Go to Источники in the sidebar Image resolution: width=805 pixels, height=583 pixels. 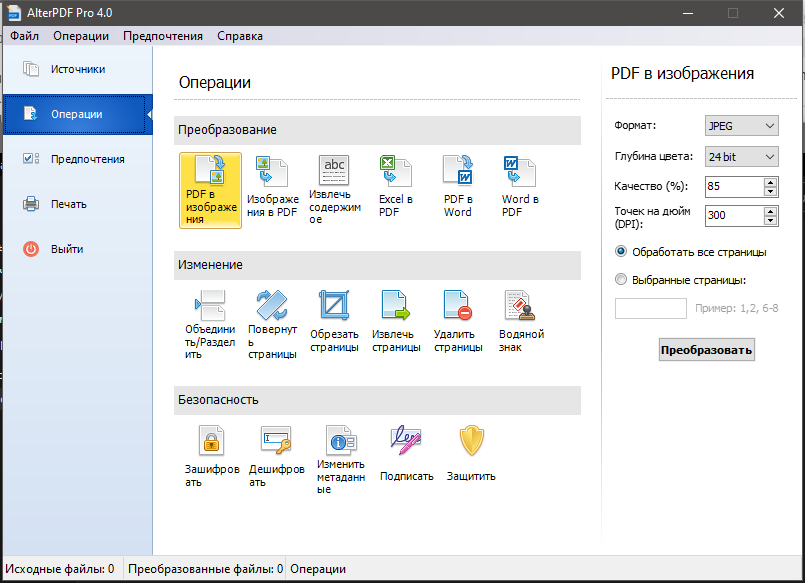coord(77,69)
